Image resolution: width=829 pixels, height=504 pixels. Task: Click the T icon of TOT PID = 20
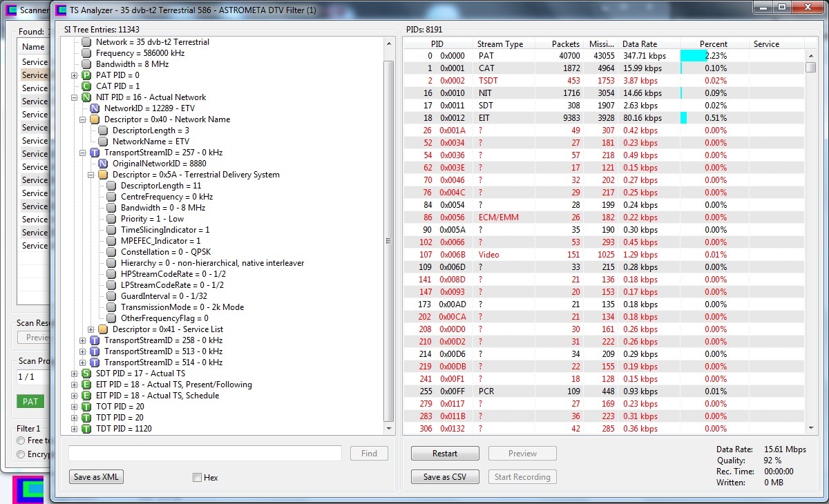click(x=86, y=407)
